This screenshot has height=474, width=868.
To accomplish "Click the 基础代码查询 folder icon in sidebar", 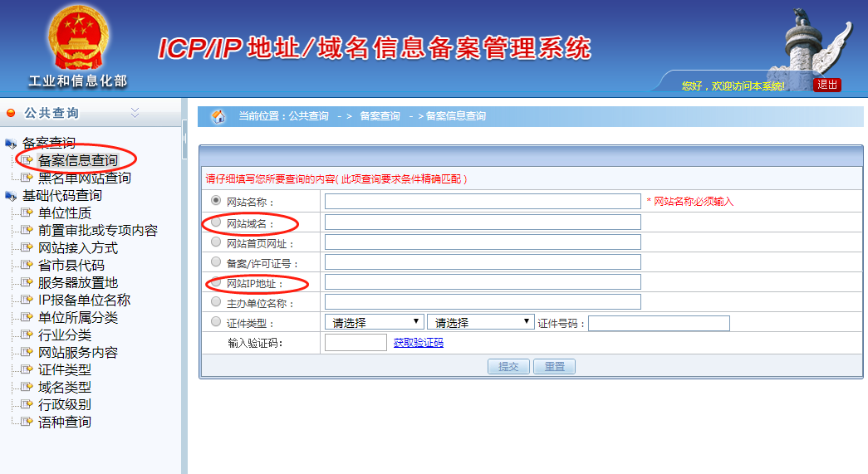I will pos(11,196).
